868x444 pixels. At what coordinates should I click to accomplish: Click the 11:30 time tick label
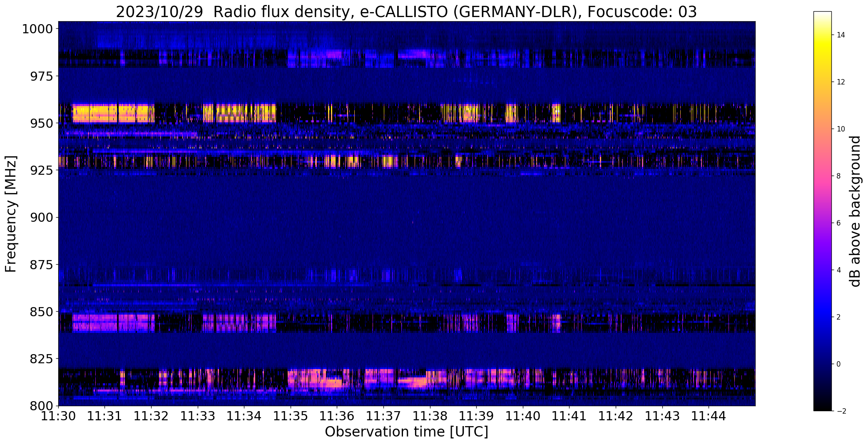pos(58,416)
